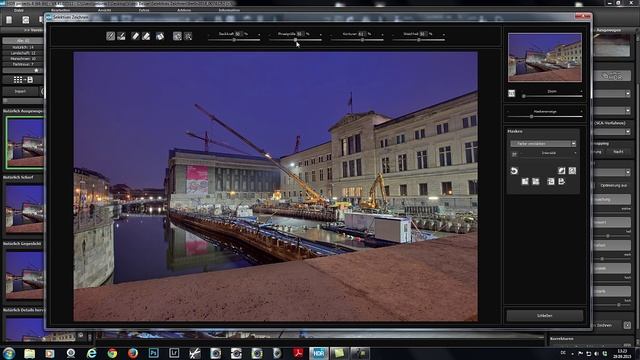The image size is (640, 360).
Task: Click the third icon in the lower Masken icon row
Action: pos(551,181)
